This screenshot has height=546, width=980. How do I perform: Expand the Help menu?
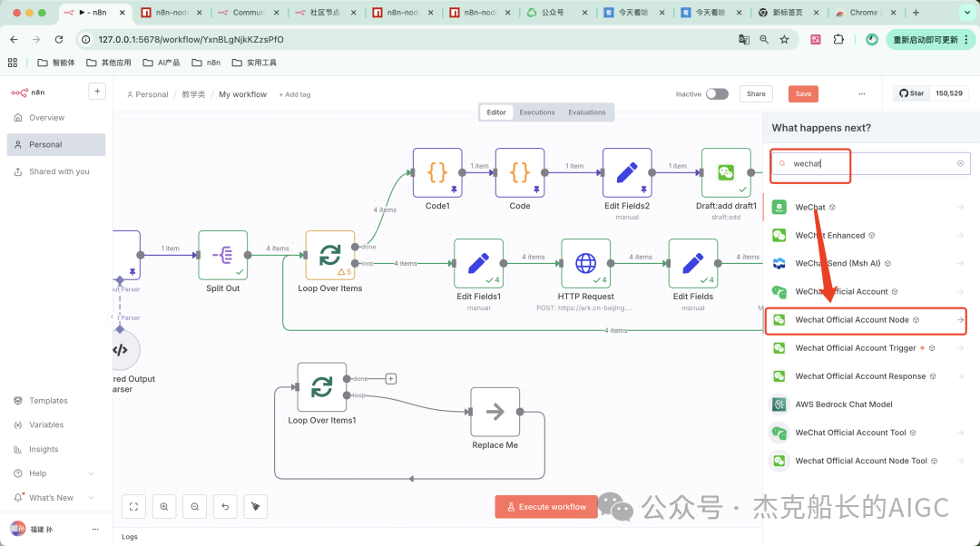click(55, 473)
